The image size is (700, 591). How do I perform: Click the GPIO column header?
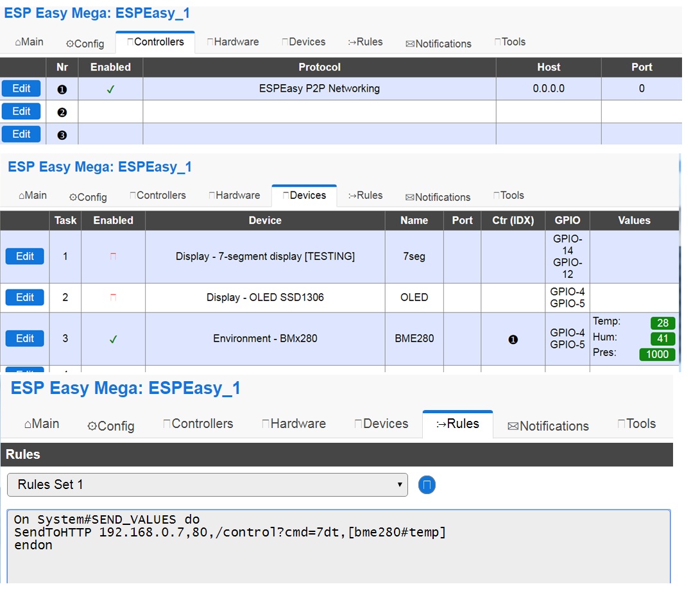pos(567,221)
